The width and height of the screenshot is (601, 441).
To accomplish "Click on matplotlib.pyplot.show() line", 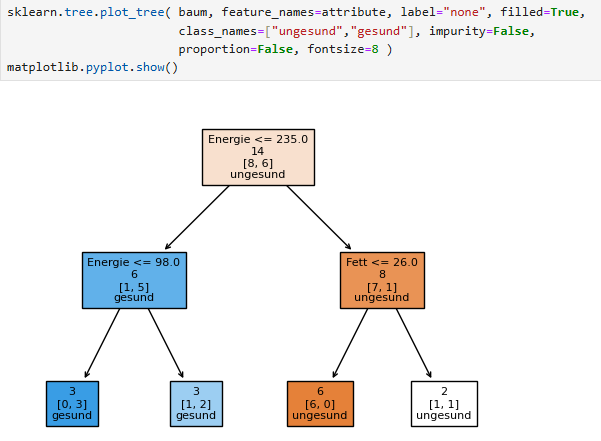I will [92, 68].
